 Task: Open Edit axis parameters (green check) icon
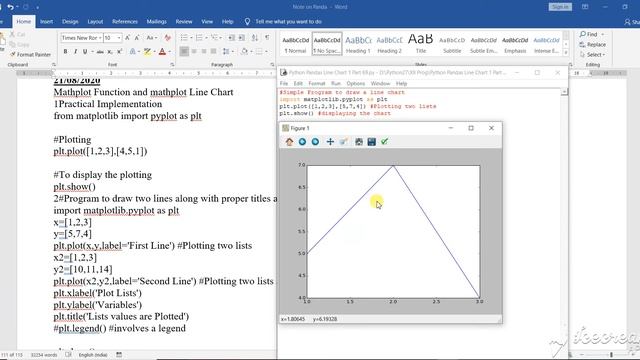(x=384, y=142)
